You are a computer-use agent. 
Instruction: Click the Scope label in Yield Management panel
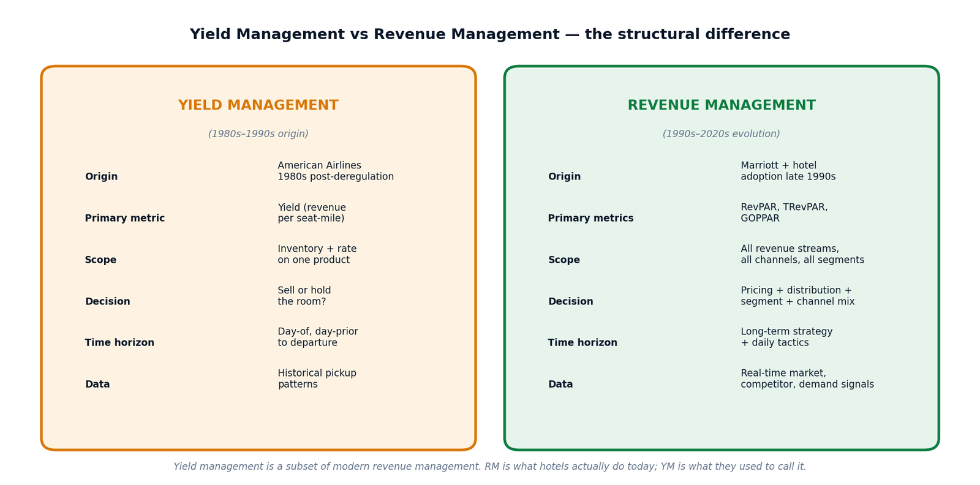pyautogui.click(x=100, y=260)
